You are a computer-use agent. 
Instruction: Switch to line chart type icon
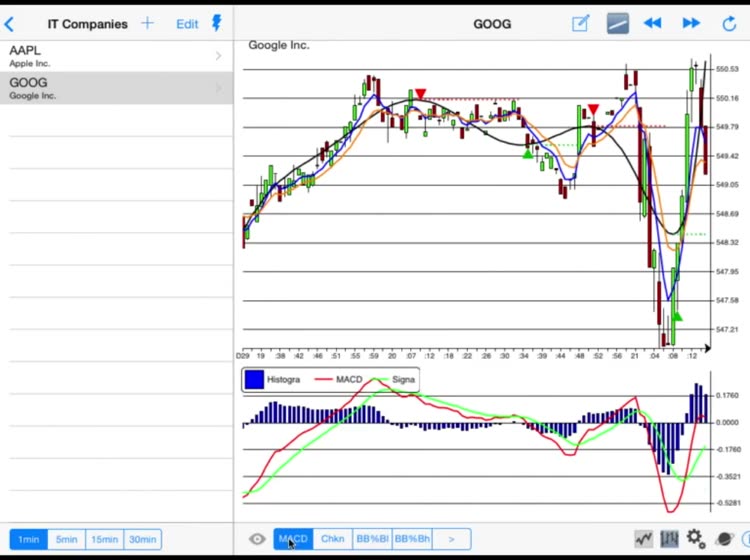[x=644, y=539]
